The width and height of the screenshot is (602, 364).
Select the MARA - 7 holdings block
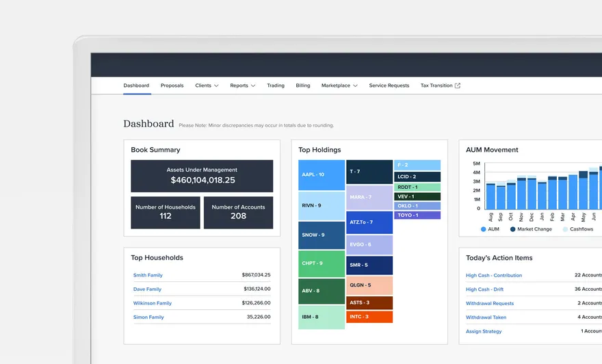click(369, 197)
